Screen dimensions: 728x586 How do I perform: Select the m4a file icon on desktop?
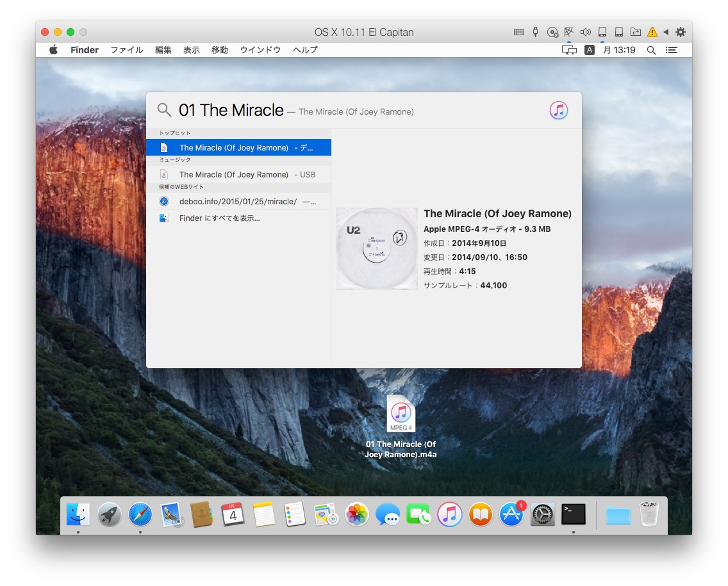pos(401,413)
